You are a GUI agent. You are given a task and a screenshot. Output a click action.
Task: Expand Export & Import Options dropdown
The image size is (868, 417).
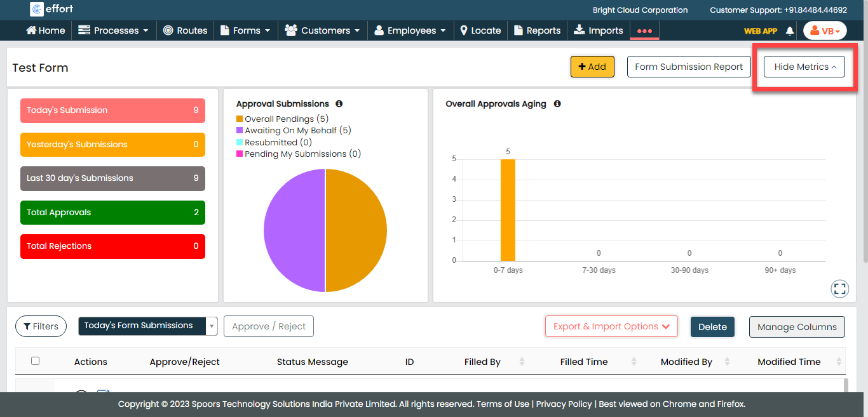[611, 326]
